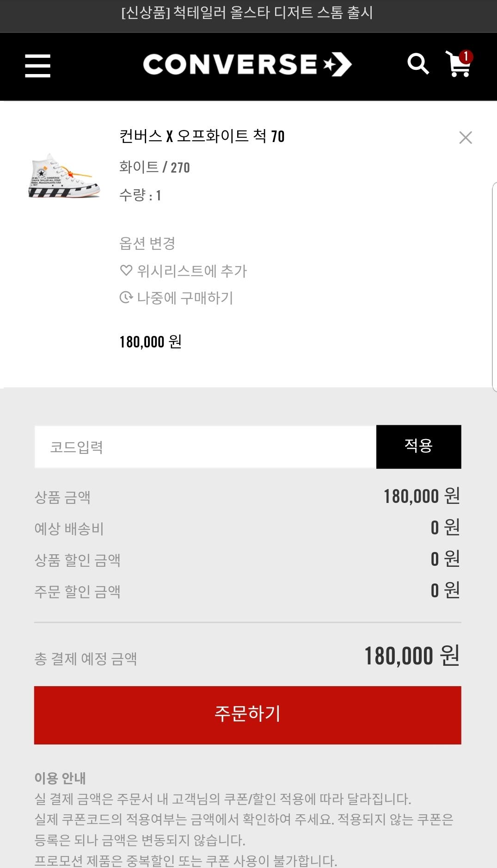This screenshot has width=497, height=868.
Task: Click the CONVERSE logo
Action: tap(247, 65)
